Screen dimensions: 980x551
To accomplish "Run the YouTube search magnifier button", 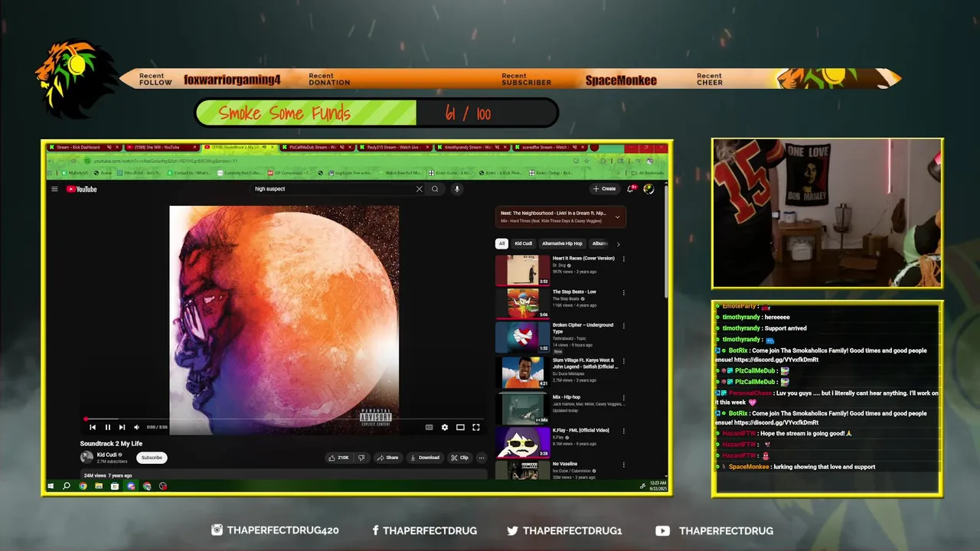I will [x=435, y=189].
